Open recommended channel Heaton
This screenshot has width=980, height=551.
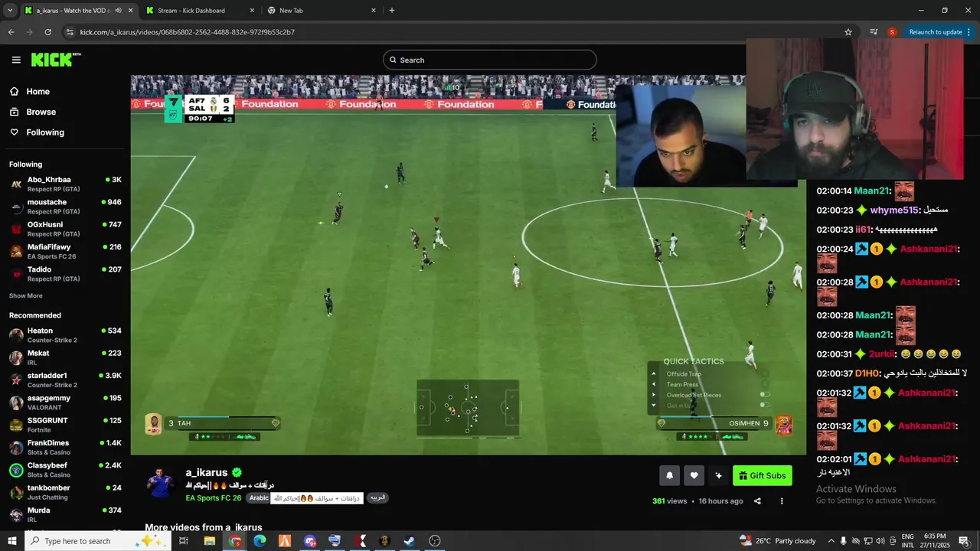(x=65, y=334)
